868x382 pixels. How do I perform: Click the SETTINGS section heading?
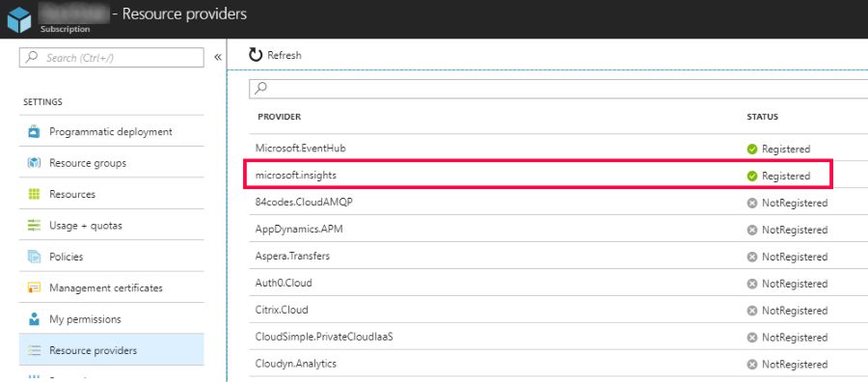(x=42, y=102)
